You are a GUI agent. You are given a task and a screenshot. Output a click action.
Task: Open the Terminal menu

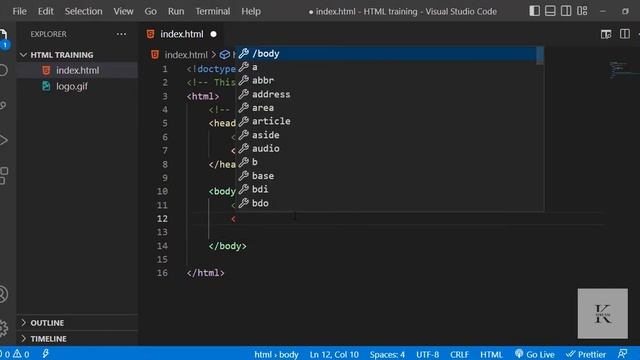coord(212,11)
